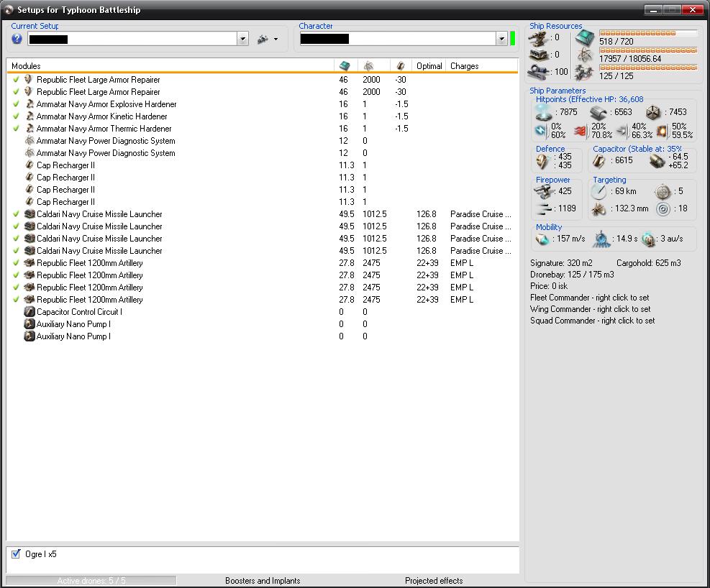Viewport: 710px width, 588px height.
Task: Click the calibration icon showing 100
Action: pos(539,72)
